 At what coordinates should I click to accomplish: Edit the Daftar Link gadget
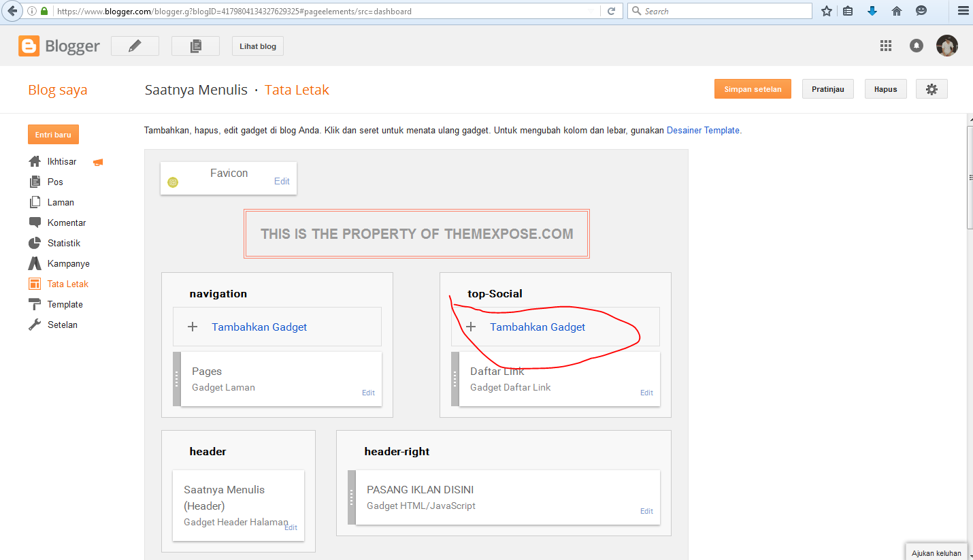coord(646,393)
